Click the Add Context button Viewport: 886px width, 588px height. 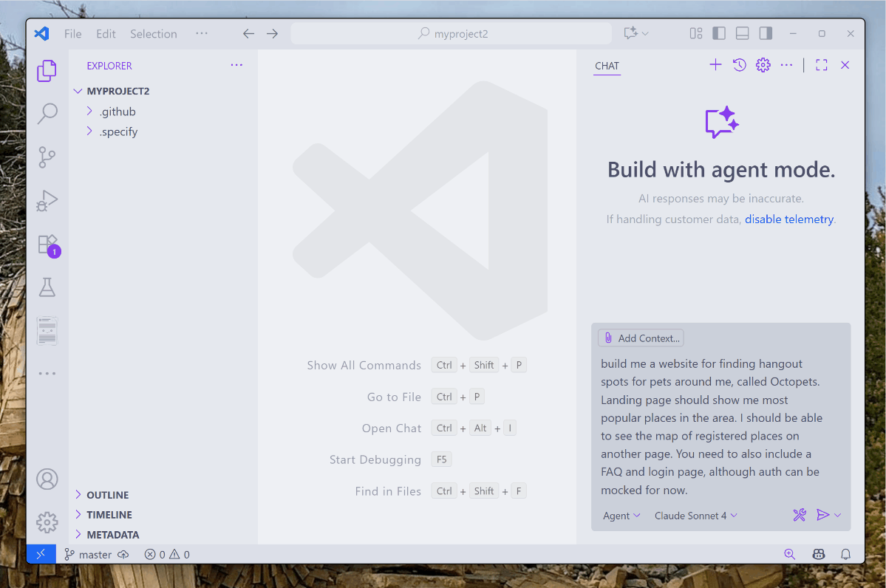641,338
